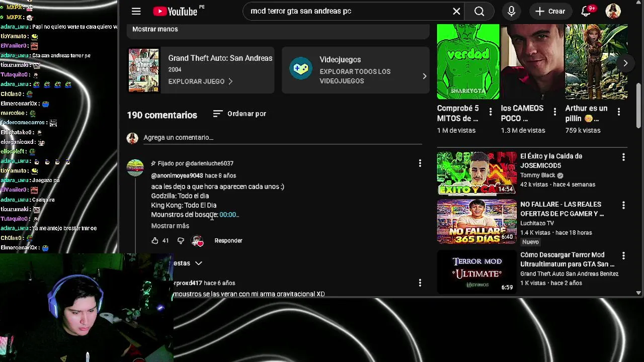Open menu for the Terror Mod video
Image resolution: width=644 pixels, height=362 pixels.
click(623, 256)
